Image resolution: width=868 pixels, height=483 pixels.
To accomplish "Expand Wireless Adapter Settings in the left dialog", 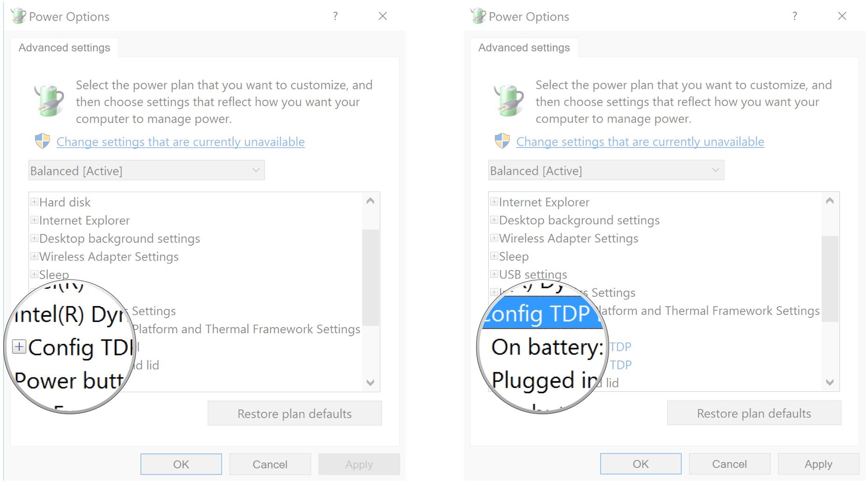I will coord(34,256).
